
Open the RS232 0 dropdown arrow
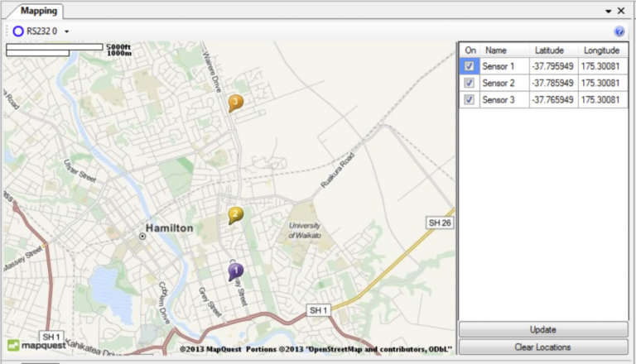click(66, 31)
